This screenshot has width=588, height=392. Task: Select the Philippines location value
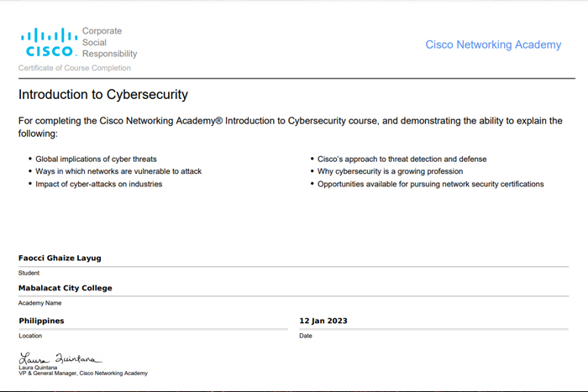coord(42,321)
